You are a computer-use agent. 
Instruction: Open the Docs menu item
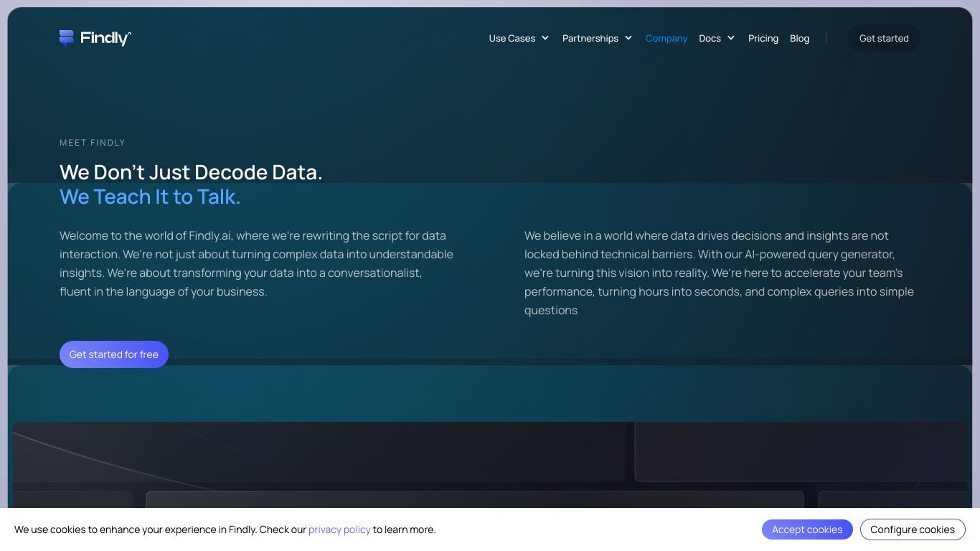[x=710, y=38]
